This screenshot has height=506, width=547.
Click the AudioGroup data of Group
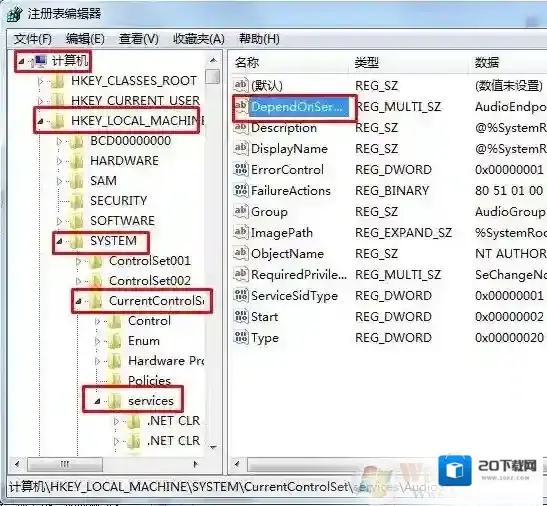tap(510, 211)
